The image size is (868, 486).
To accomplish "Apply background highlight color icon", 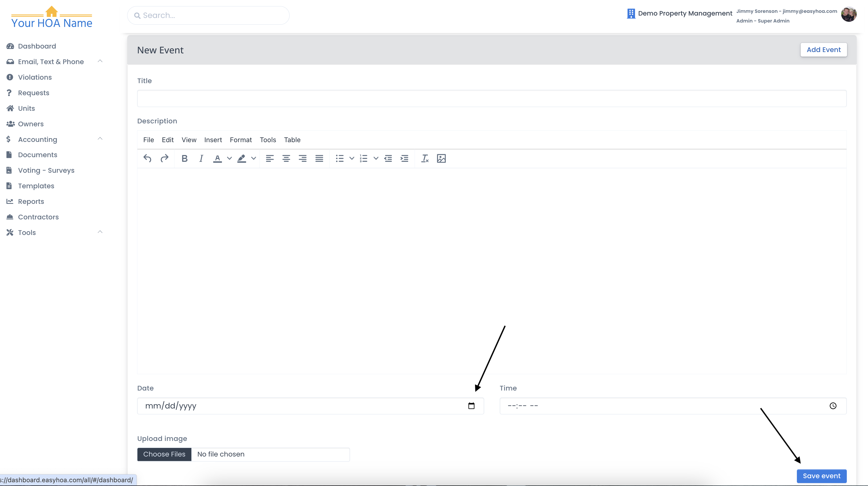I will pyautogui.click(x=242, y=158).
